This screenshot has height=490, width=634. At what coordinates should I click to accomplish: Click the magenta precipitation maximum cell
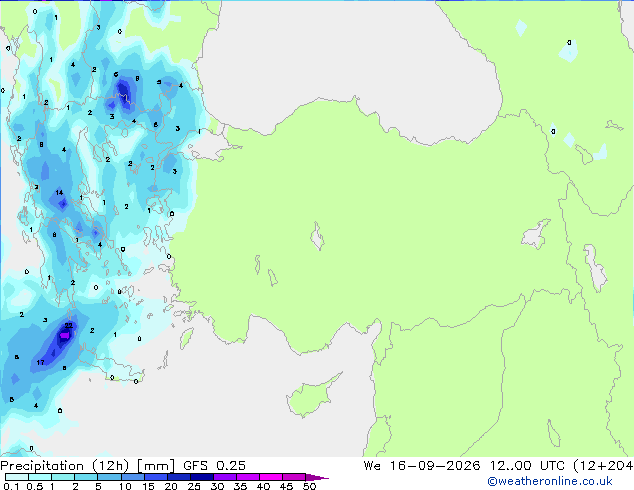click(64, 336)
